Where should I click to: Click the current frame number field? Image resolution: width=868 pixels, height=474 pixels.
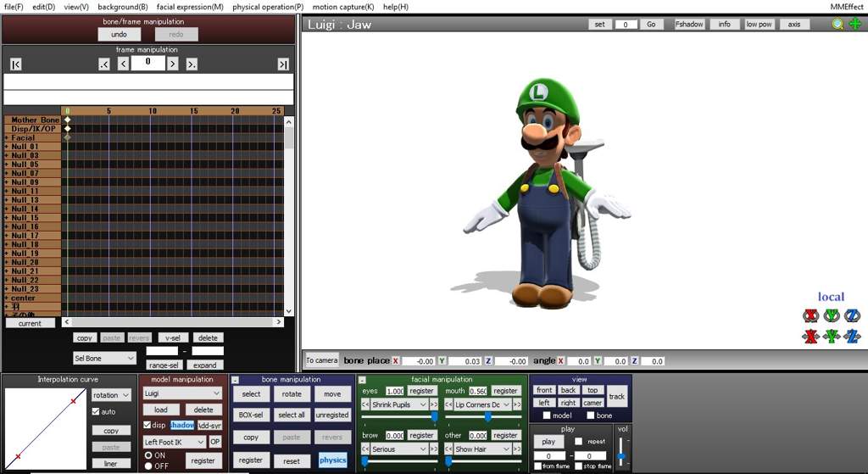[147, 63]
